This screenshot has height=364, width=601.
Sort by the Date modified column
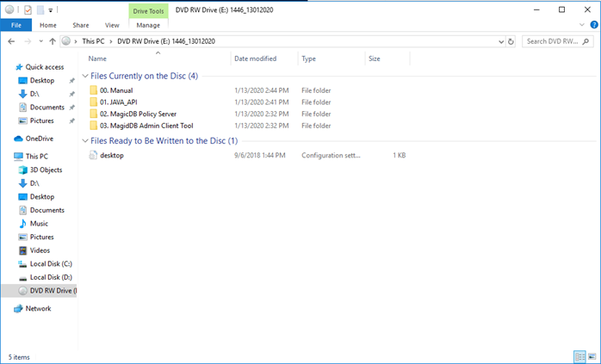click(x=255, y=59)
